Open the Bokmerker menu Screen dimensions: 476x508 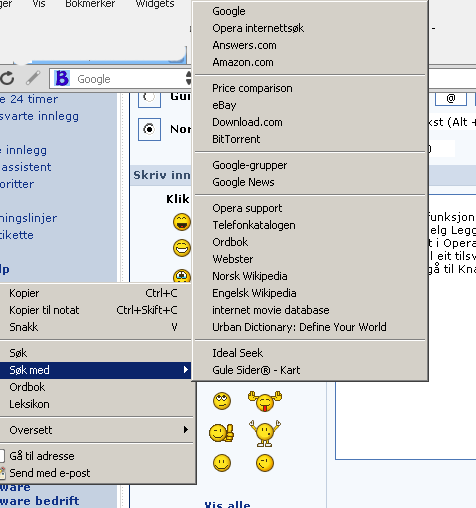[x=90, y=4]
